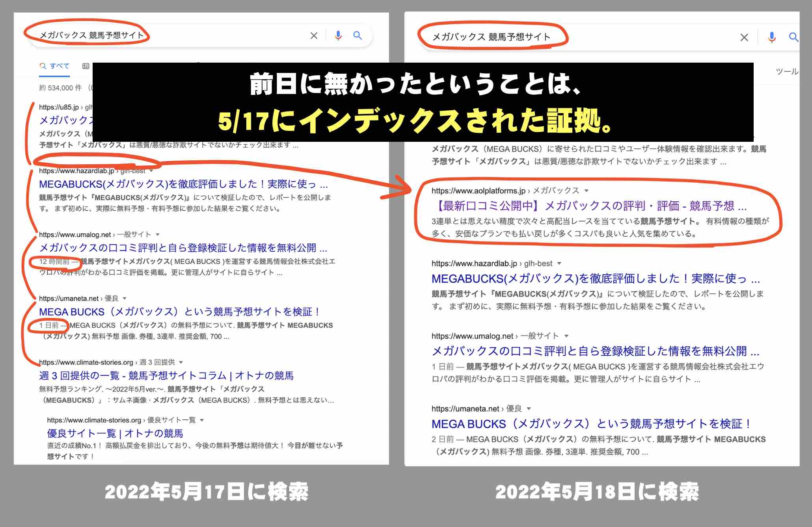Click the 優良サイト一覧 | オトナの競馬 link
Image resolution: width=812 pixels, height=527 pixels.
coord(116,432)
